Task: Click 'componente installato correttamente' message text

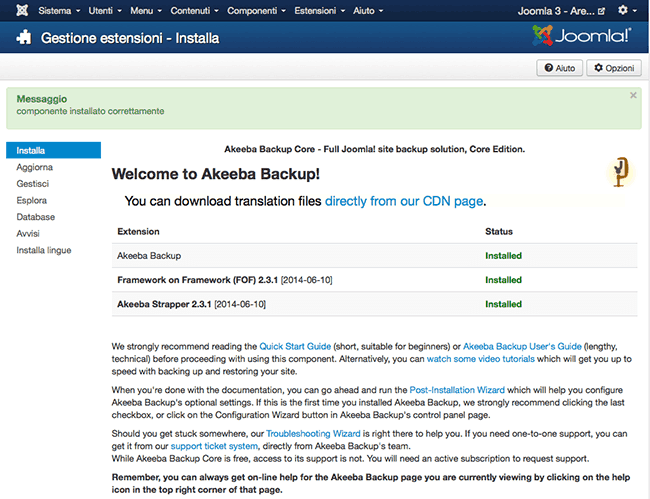Action: coord(90,111)
